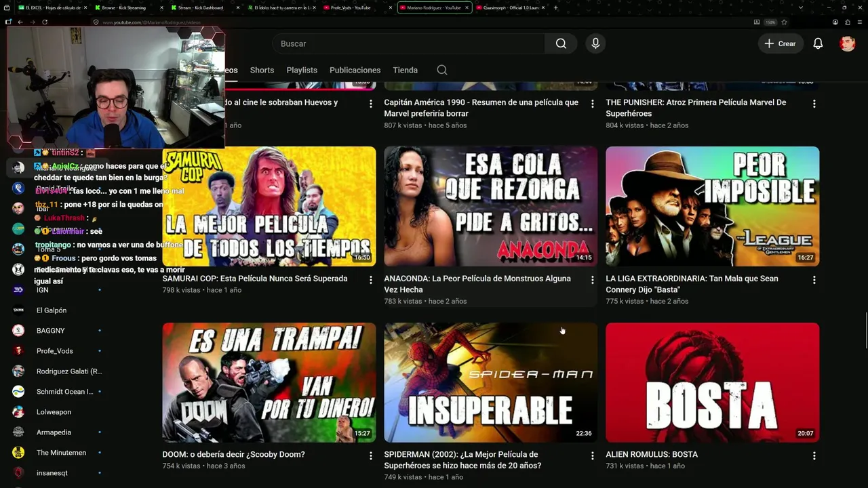Open the Firefox account icon in toolbar
Screen dimensions: 868x488
836,22
